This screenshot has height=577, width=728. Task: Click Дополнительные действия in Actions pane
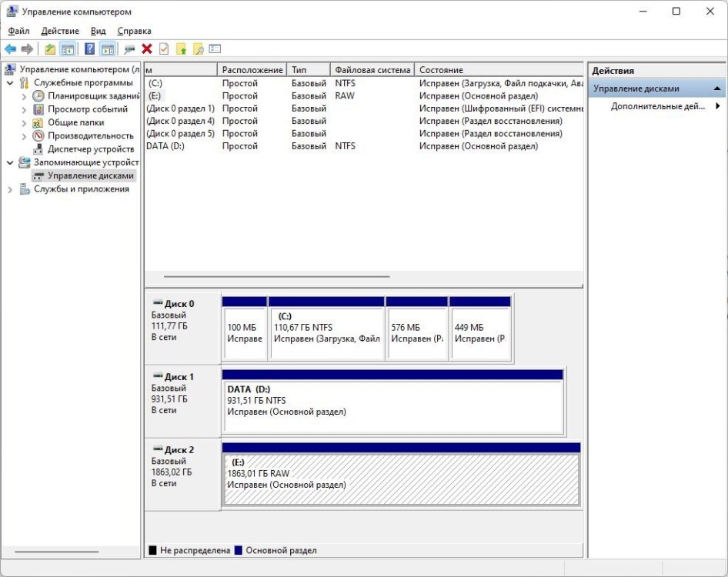click(657, 106)
